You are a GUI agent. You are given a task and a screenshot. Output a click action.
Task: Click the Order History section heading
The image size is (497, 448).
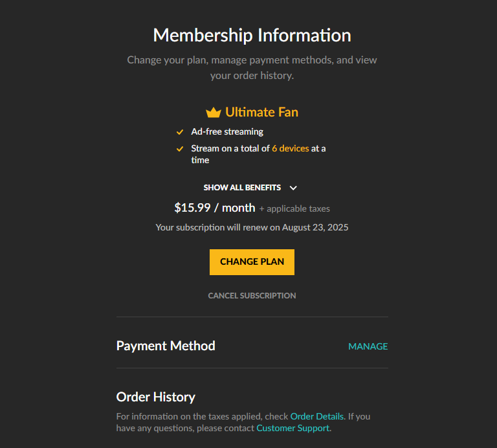tap(155, 397)
